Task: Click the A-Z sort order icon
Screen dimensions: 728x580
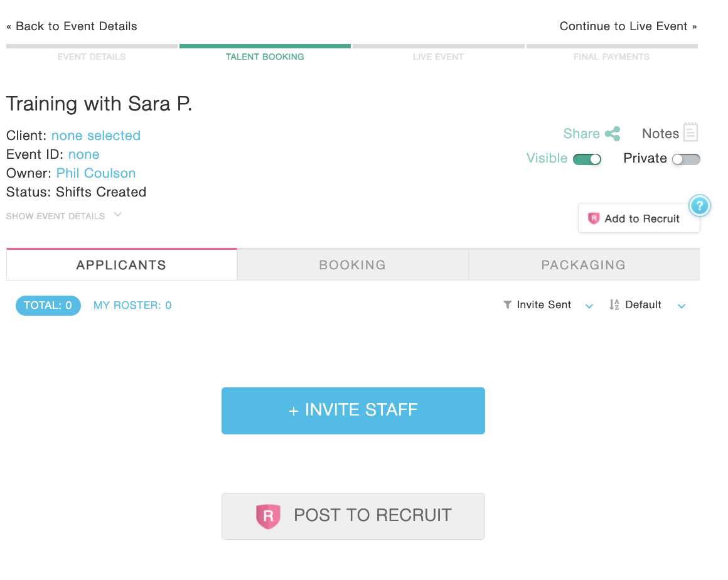Action: coord(614,305)
